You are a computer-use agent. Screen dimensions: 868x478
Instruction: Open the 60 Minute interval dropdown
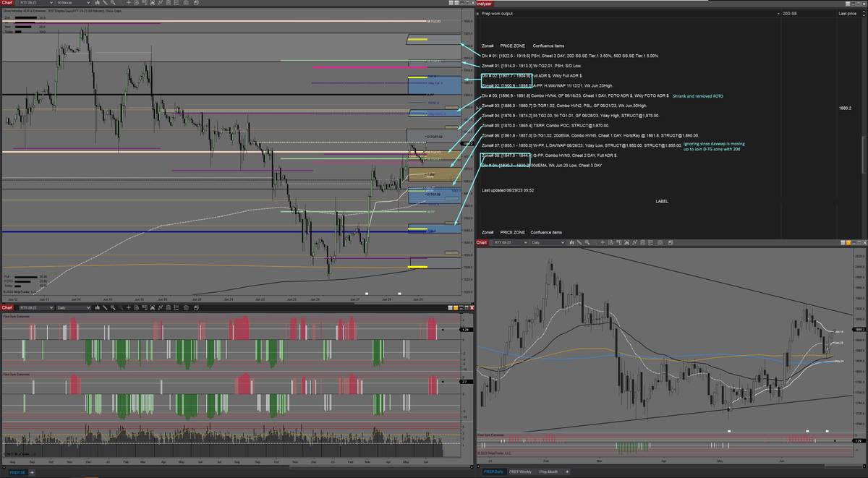point(73,4)
